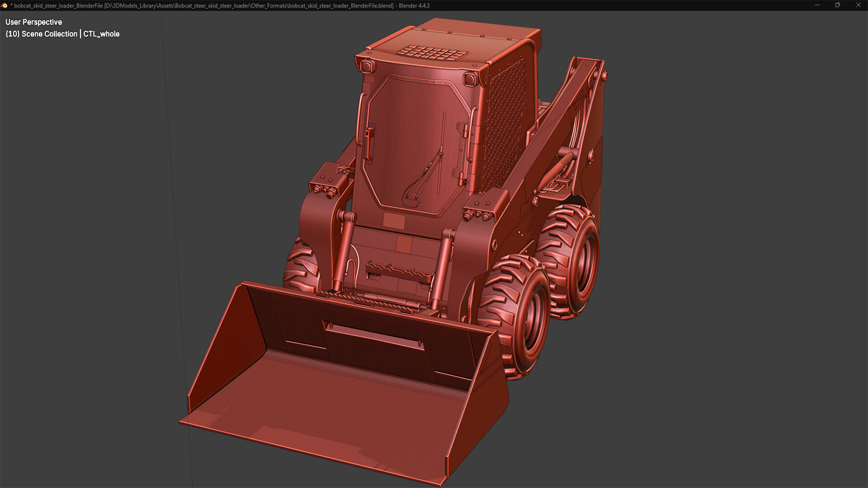This screenshot has width=868, height=488.
Task: Click the front left tire behind the bucket
Action: [x=301, y=267]
